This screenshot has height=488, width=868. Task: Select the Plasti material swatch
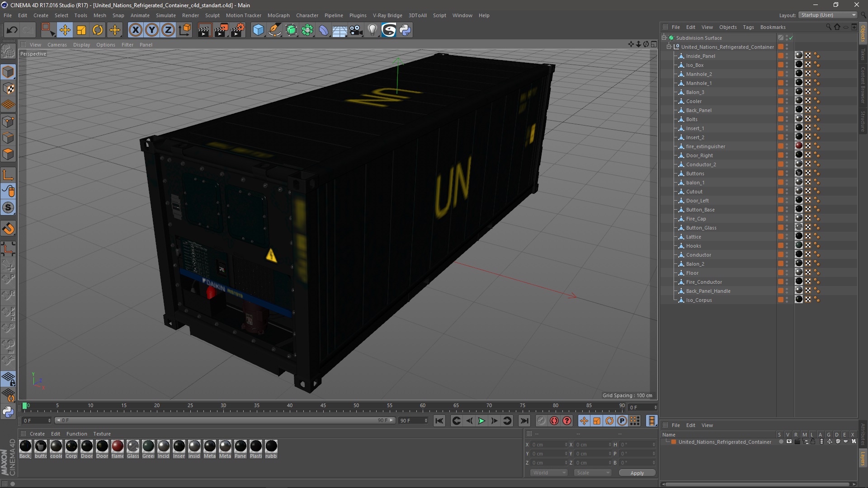tap(256, 449)
